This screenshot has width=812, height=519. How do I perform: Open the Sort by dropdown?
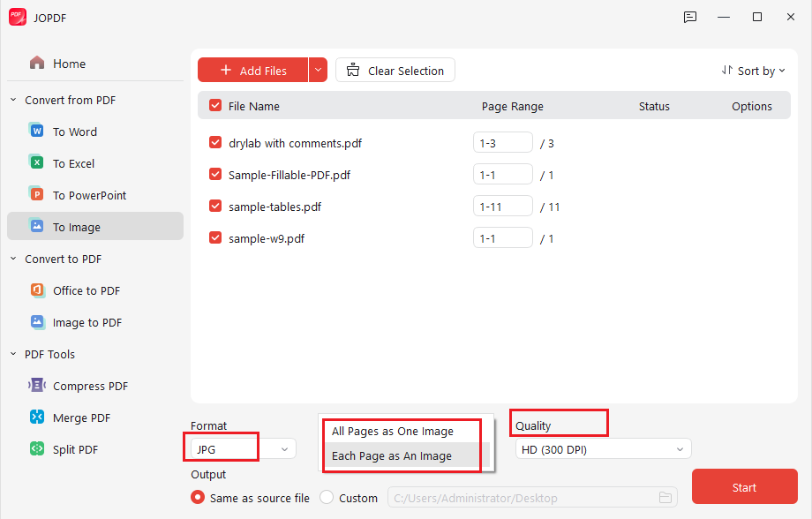click(x=754, y=71)
